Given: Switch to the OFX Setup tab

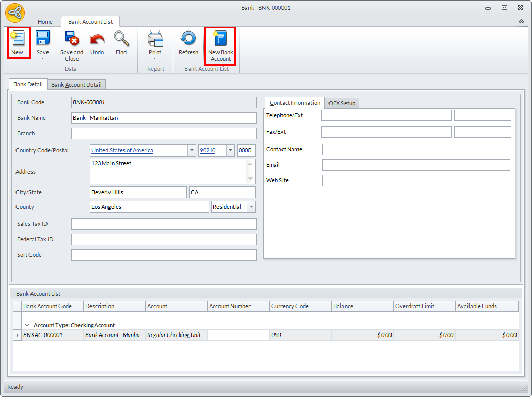Looking at the screenshot, I should click(342, 103).
